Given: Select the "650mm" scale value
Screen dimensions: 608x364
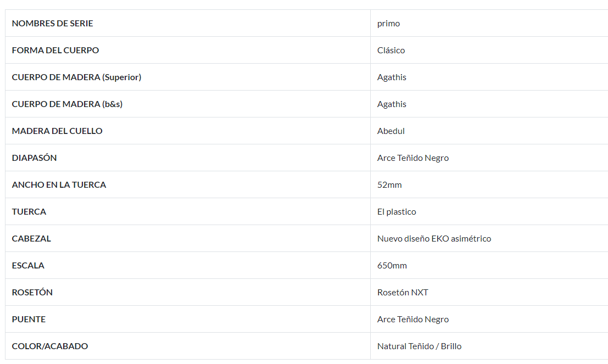Looking at the screenshot, I should 392,266.
